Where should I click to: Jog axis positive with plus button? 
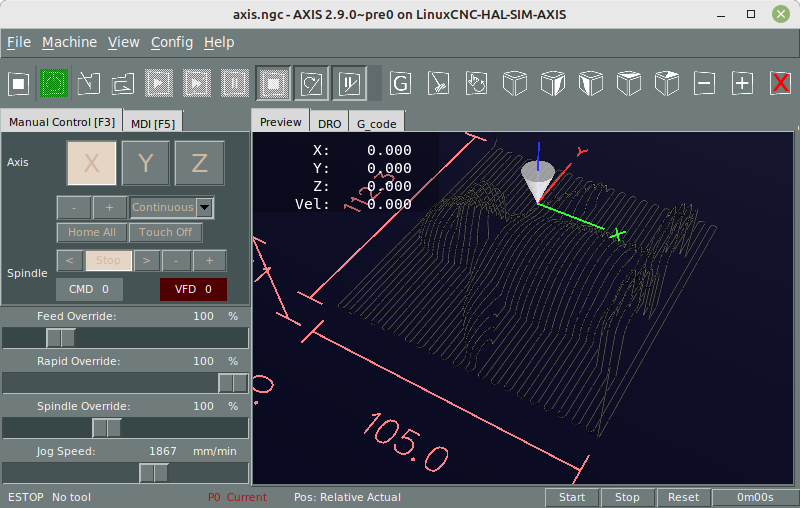point(109,208)
